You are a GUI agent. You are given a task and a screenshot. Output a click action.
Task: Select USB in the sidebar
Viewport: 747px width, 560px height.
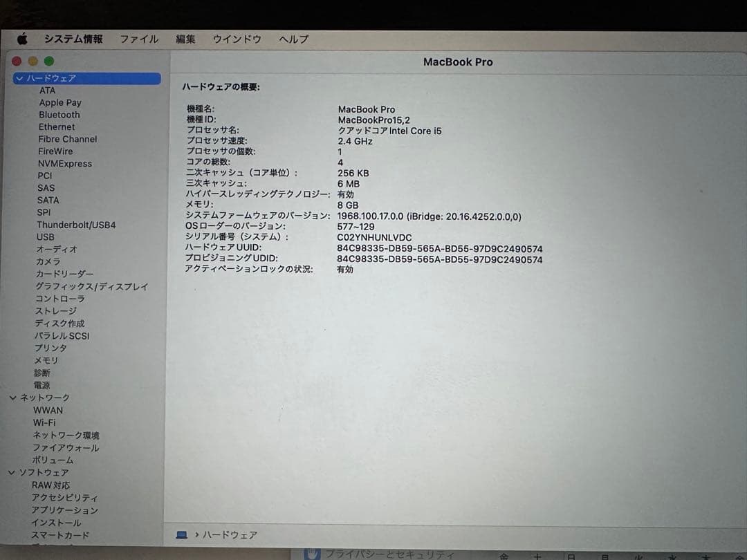pyautogui.click(x=45, y=237)
